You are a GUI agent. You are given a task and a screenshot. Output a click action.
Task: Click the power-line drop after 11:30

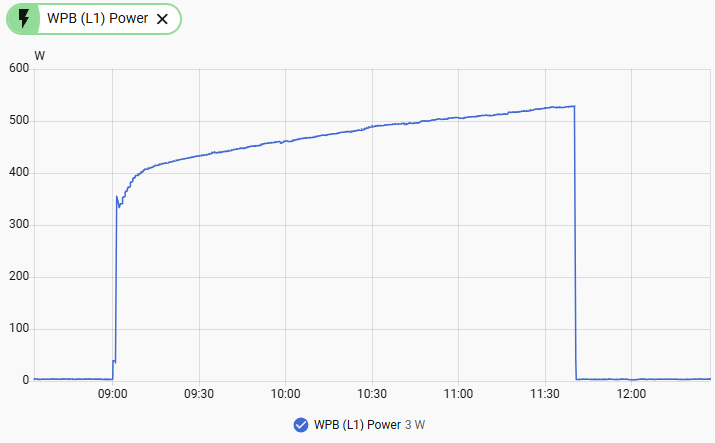click(x=575, y=242)
